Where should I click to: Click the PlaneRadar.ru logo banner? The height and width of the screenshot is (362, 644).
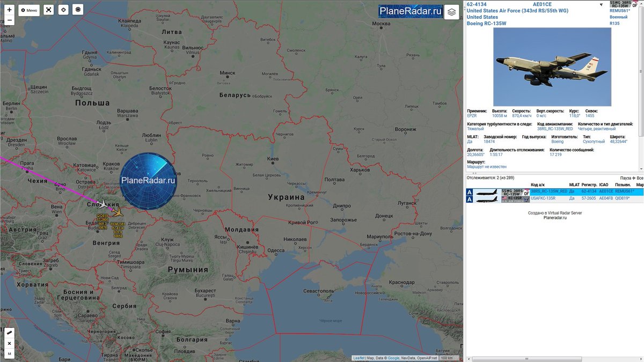point(411,12)
